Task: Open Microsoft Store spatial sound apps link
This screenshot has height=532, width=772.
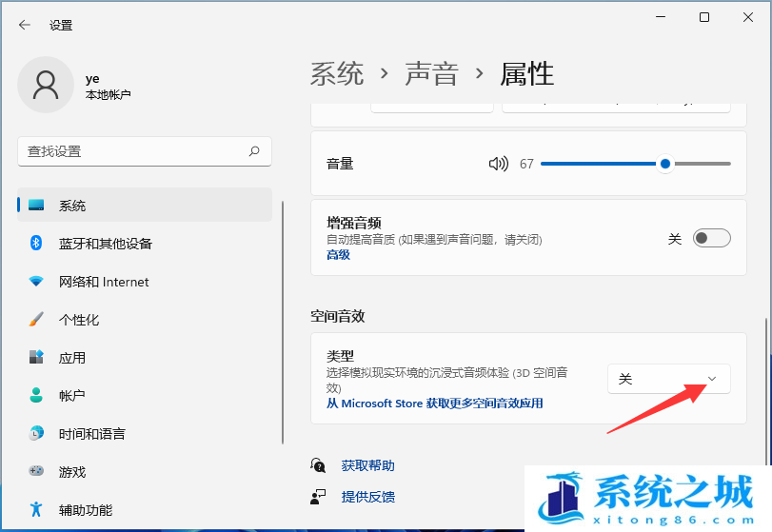Action: point(434,404)
